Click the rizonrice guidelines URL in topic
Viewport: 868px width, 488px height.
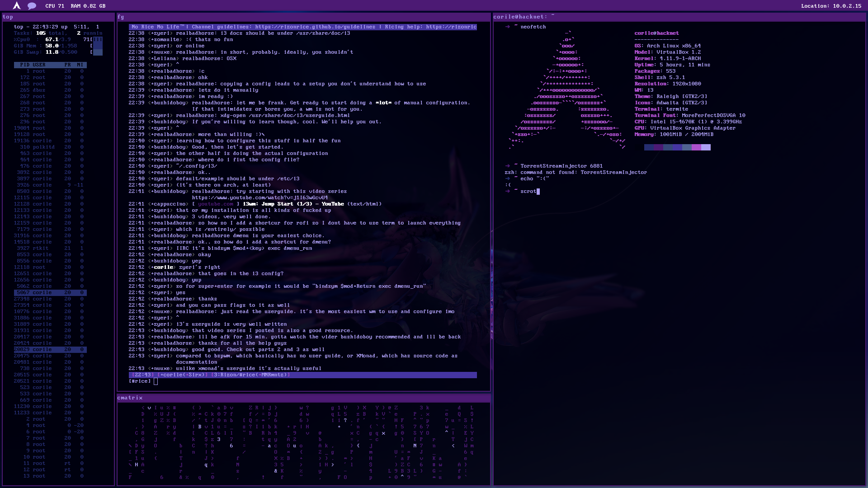pos(315,27)
